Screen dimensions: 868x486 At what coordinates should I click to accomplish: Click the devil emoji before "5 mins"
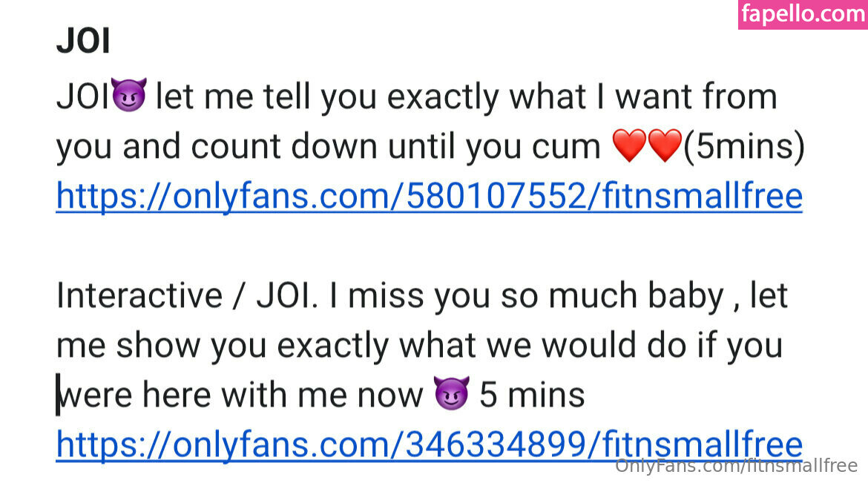coord(452,393)
